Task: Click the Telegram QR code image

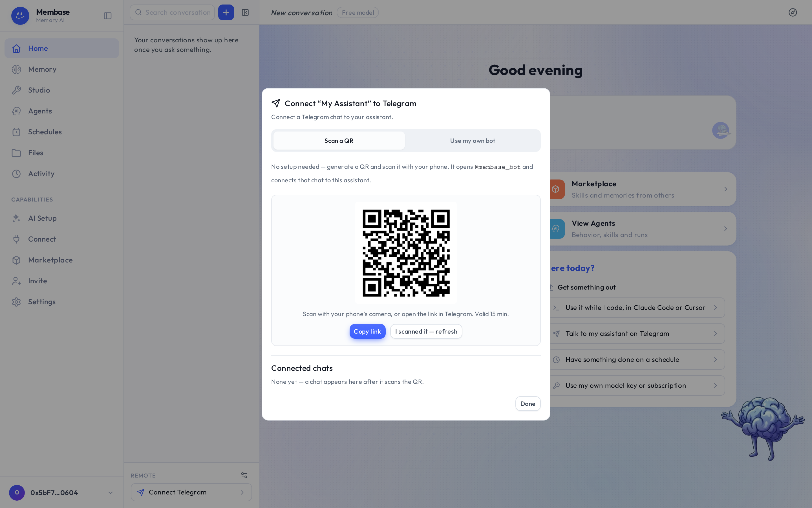Action: (406, 253)
